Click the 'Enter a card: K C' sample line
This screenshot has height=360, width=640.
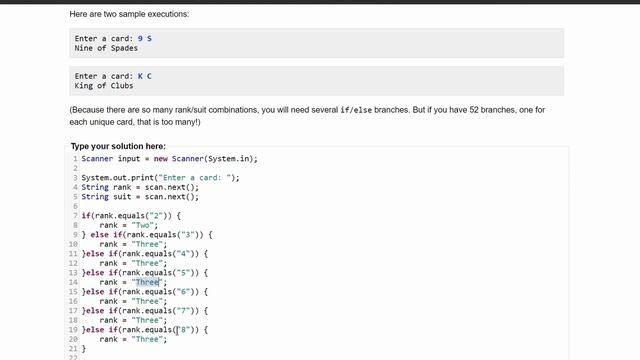[113, 76]
